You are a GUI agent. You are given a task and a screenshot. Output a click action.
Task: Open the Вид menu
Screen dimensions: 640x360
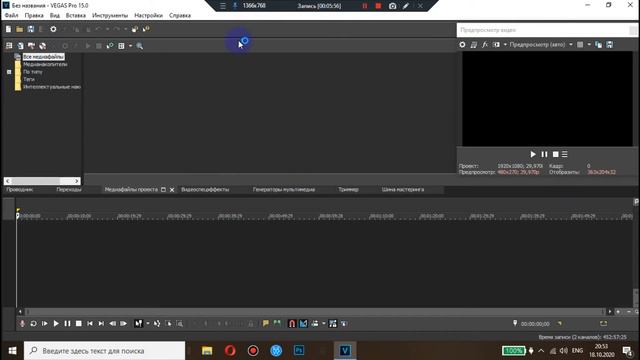(55, 16)
